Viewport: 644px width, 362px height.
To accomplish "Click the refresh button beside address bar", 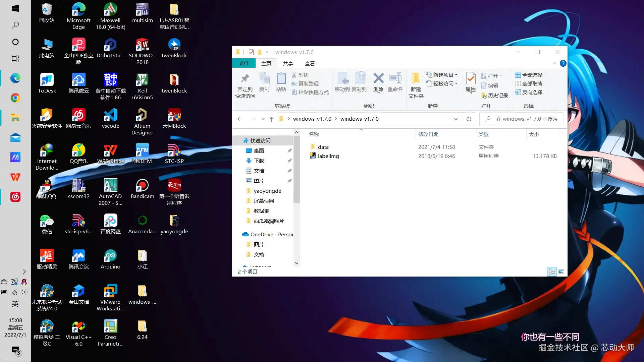I will pyautogui.click(x=469, y=119).
